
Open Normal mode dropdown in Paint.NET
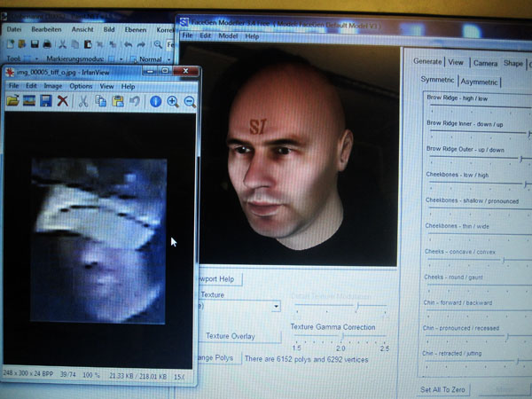click(x=168, y=59)
